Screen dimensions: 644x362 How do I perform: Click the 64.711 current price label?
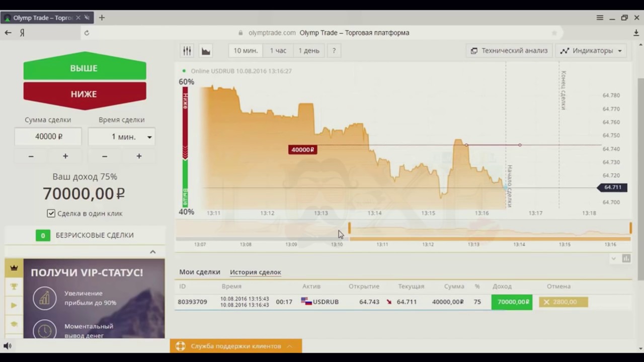612,187
